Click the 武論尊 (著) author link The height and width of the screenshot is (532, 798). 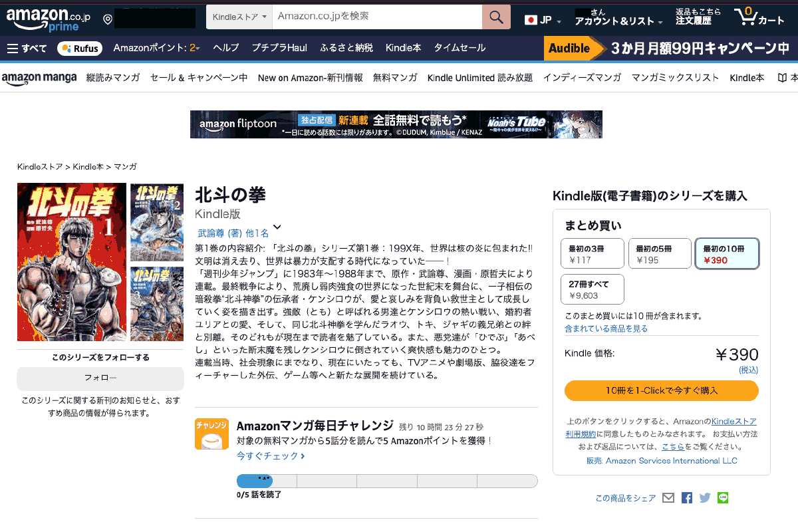(220, 233)
